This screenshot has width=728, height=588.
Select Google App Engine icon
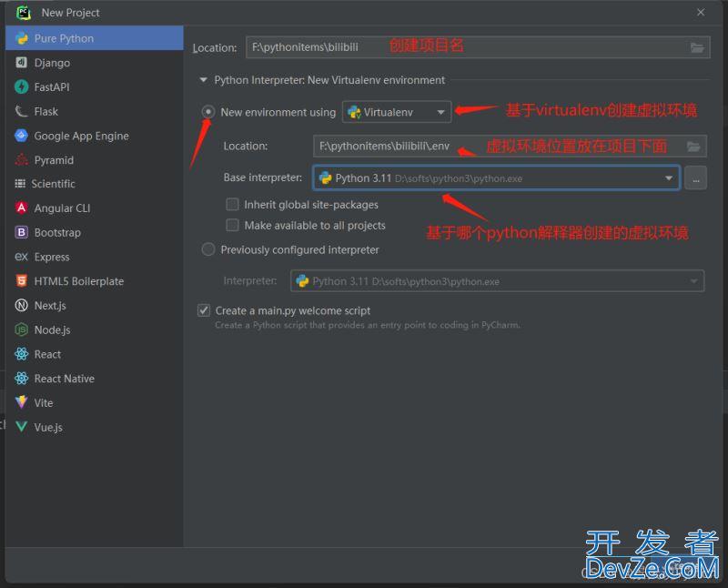pyautogui.click(x=21, y=136)
